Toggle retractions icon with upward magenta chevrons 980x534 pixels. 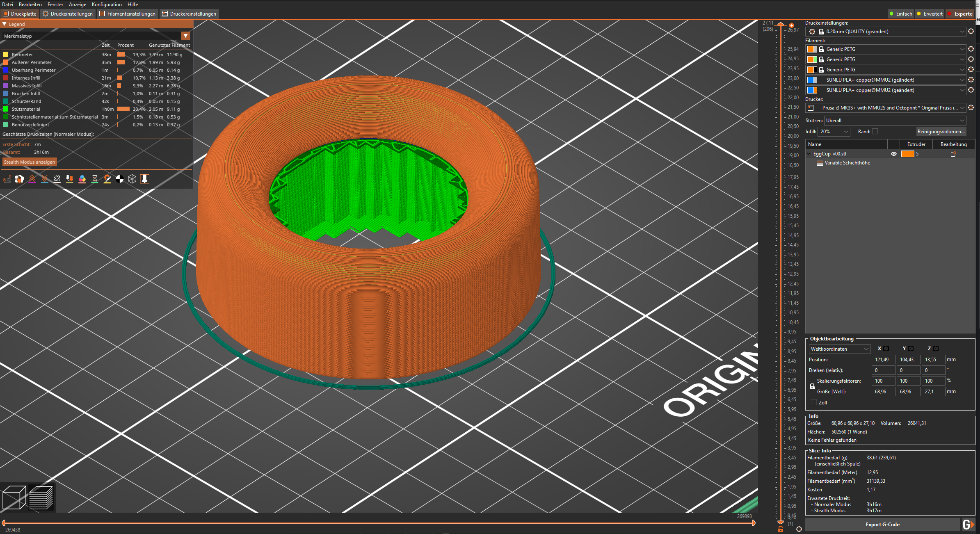32,179
